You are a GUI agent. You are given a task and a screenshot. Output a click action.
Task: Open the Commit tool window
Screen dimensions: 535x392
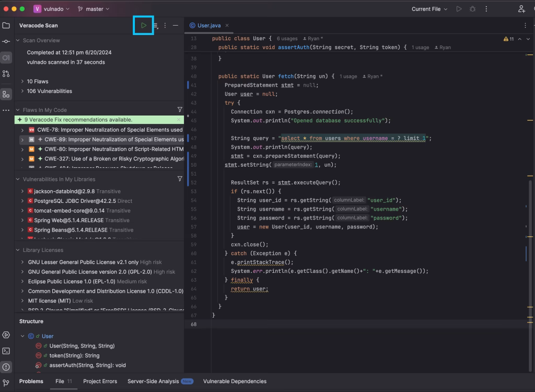pyautogui.click(x=6, y=41)
